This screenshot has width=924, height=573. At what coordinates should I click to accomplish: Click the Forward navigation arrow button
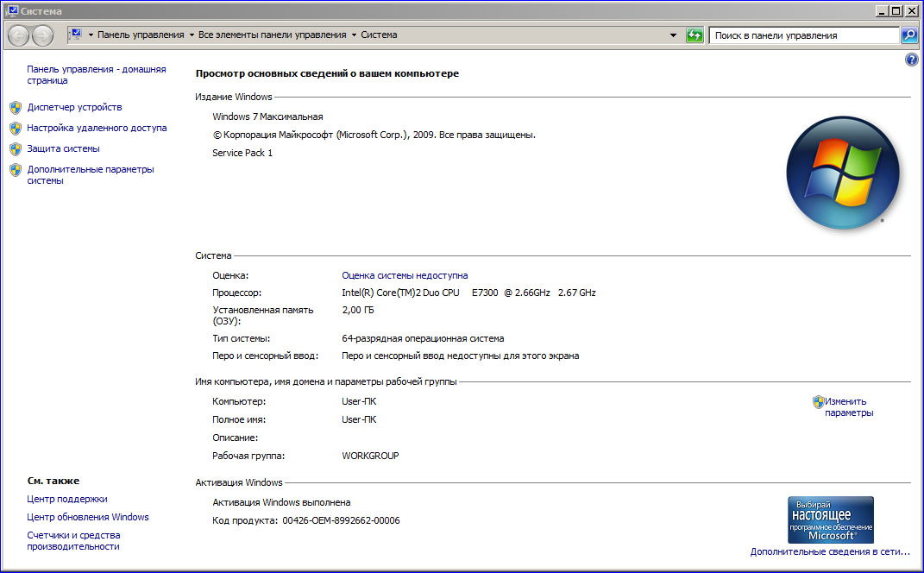point(42,35)
